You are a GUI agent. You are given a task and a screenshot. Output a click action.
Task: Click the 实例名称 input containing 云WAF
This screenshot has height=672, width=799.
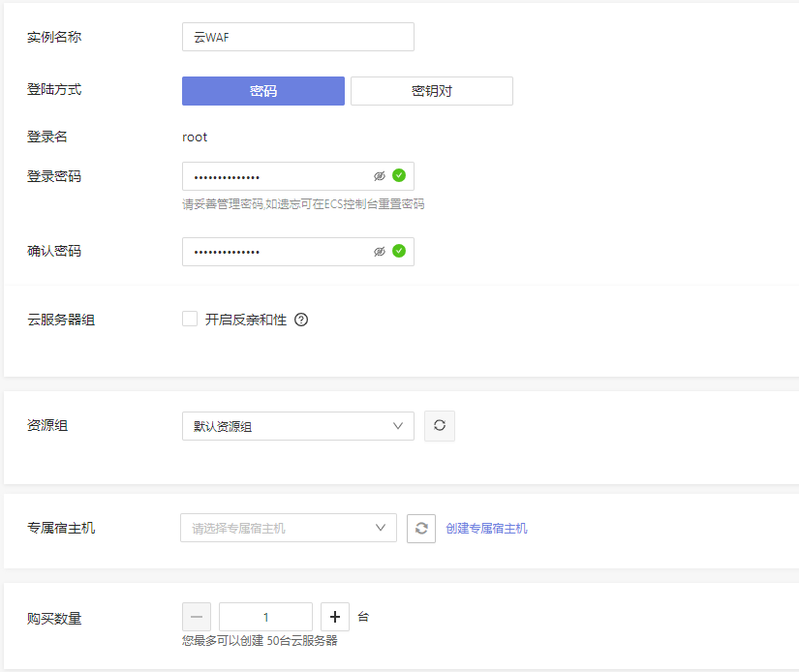tap(297, 37)
